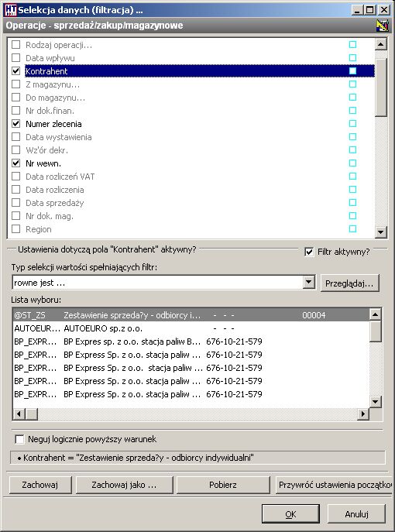Screen dimensions: 395x532
Task: Confirm the filter with OK button
Action: point(290,514)
